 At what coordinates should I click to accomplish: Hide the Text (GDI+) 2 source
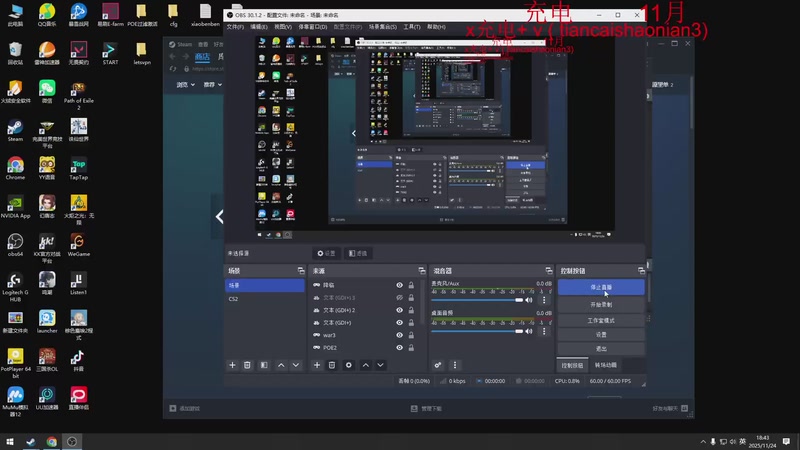coord(399,310)
